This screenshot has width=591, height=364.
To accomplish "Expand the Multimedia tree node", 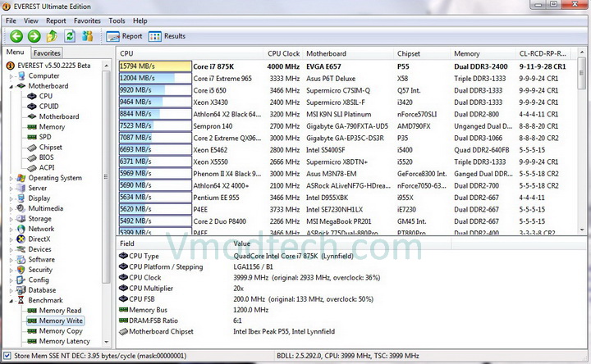I will (x=11, y=208).
